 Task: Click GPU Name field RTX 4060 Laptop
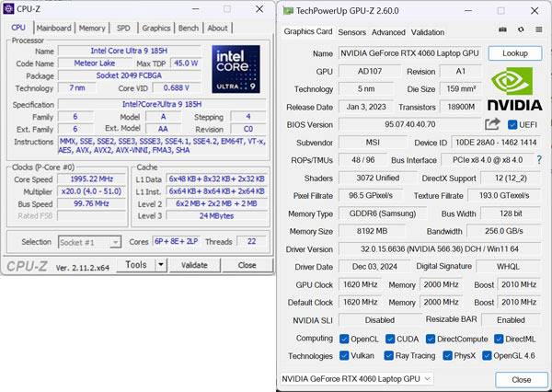pyautogui.click(x=409, y=53)
